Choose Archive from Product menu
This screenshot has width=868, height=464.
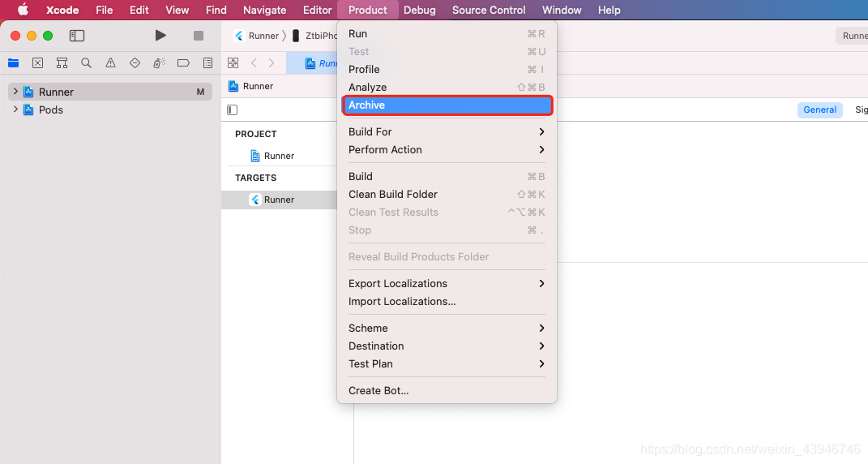pos(447,105)
